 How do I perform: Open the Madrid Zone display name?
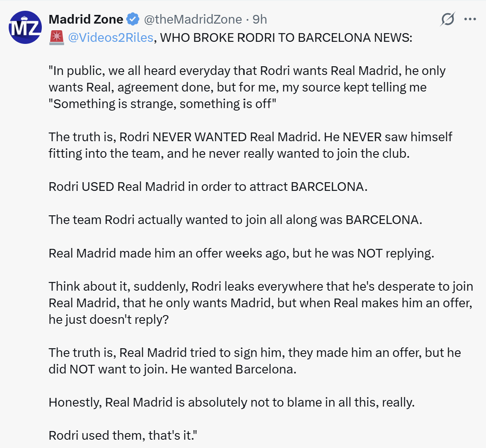pos(86,19)
